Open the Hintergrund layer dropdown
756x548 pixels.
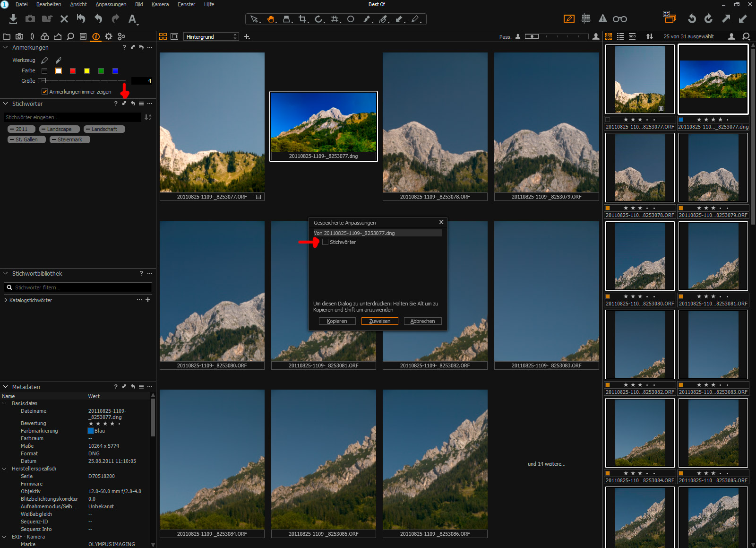(211, 36)
